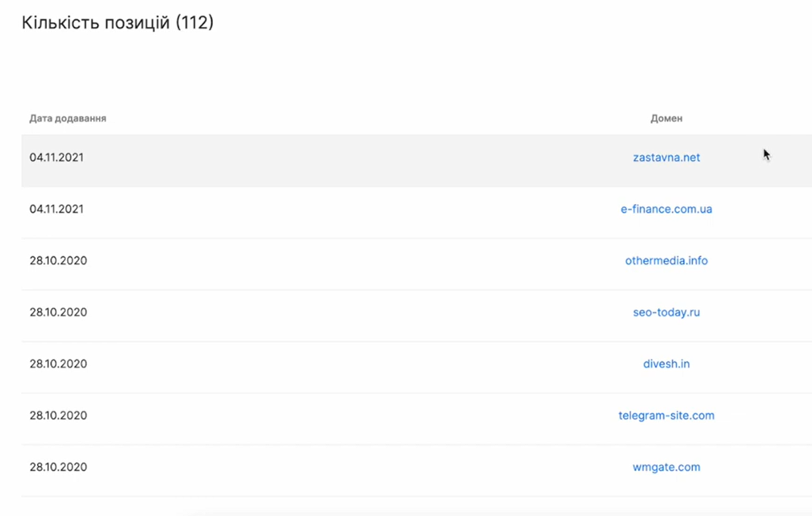Click the date in the seo-today.ru row
Viewport: 812px width, 516px height.
click(58, 312)
